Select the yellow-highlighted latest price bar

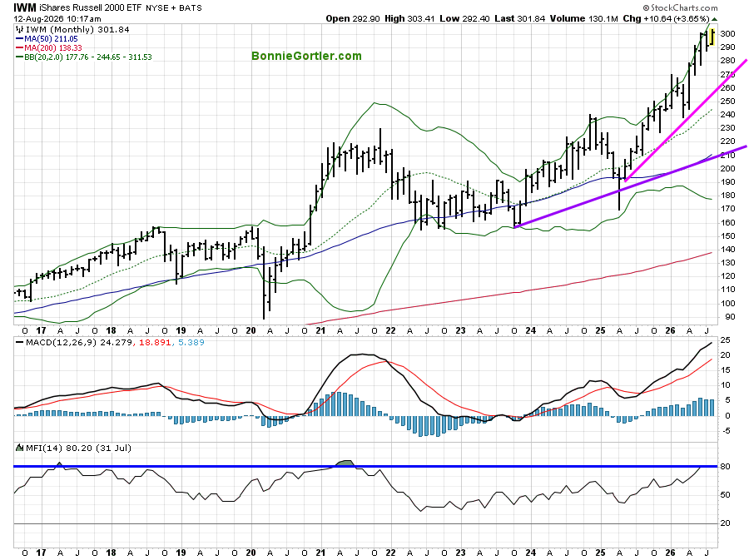coord(712,37)
